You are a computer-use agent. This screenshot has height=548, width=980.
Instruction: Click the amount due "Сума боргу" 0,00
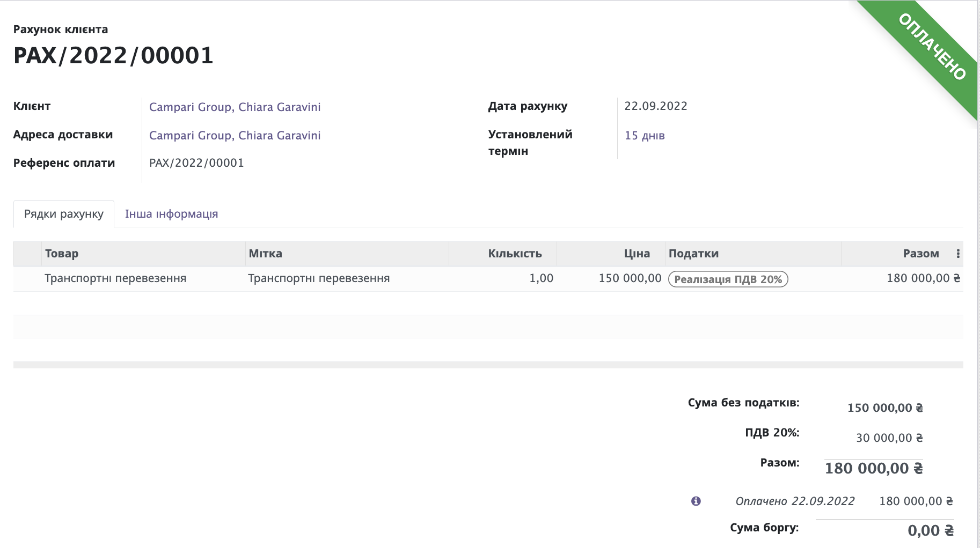[932, 529]
